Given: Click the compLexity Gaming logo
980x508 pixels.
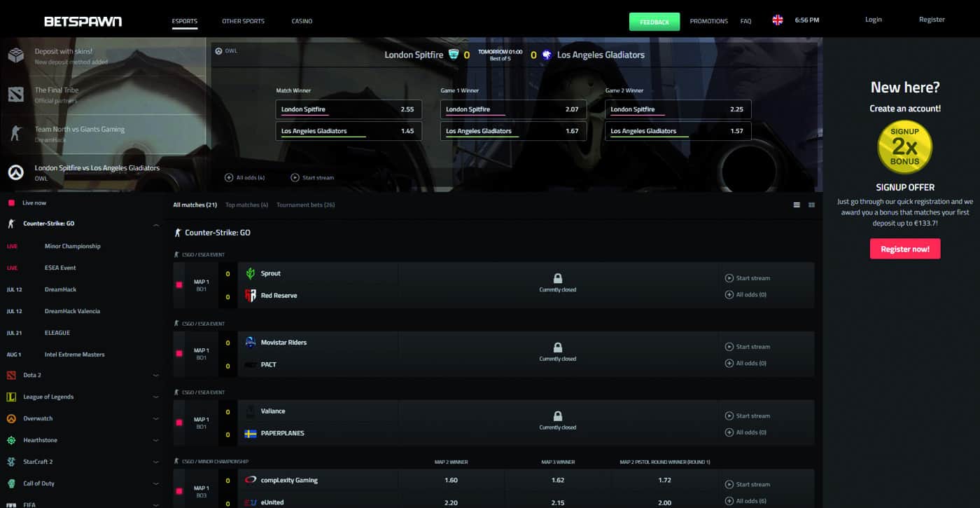Looking at the screenshot, I should coord(251,481).
